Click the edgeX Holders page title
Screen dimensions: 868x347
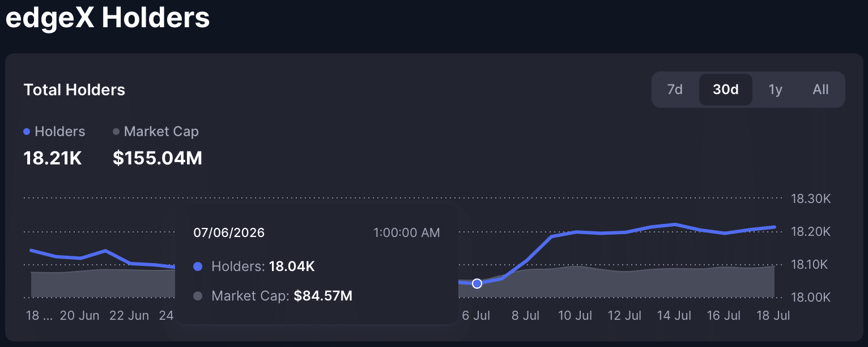click(x=108, y=18)
